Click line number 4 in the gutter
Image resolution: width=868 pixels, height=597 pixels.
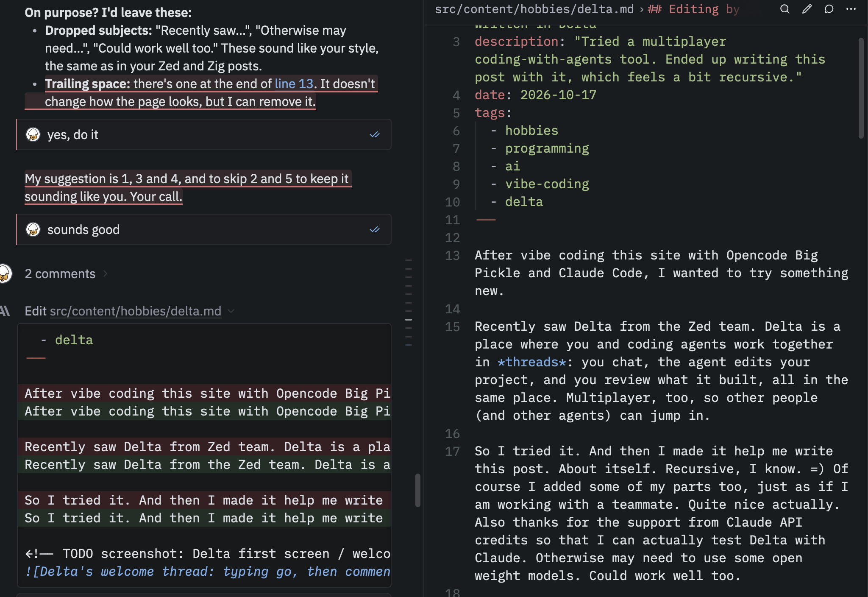[456, 95]
